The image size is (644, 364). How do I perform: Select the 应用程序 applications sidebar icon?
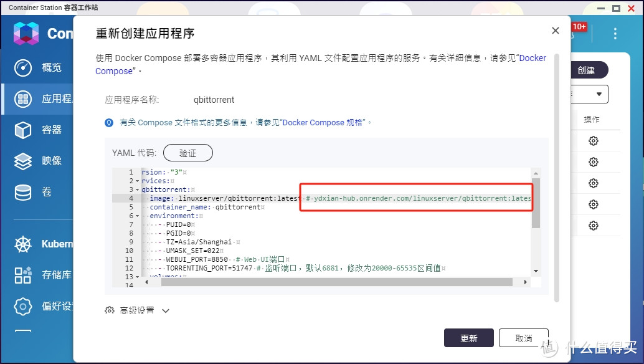point(22,98)
